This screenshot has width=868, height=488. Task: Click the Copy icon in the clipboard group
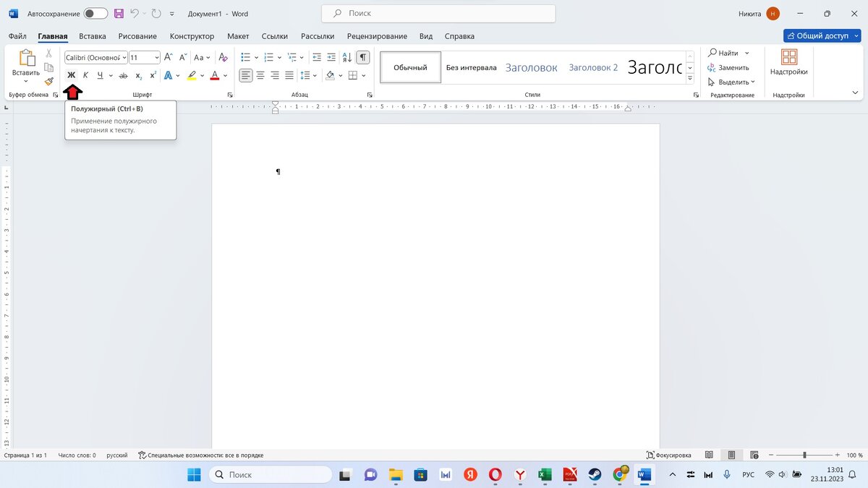click(x=48, y=67)
